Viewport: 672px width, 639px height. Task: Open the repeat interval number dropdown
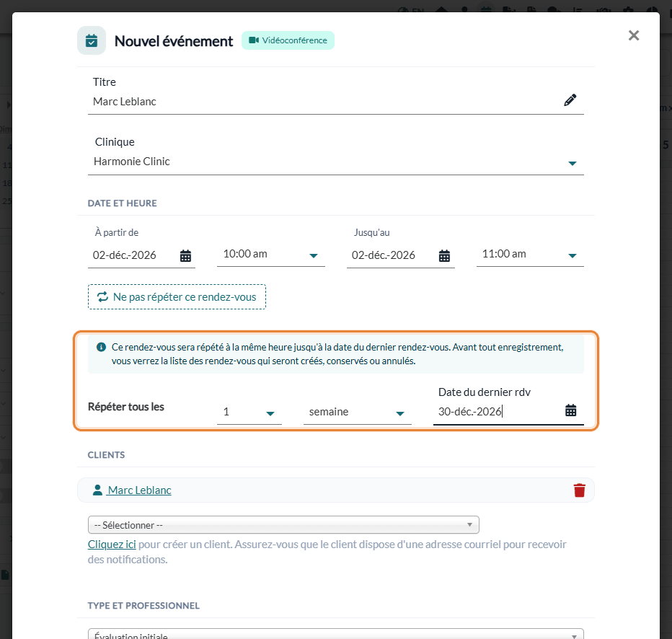tap(249, 413)
